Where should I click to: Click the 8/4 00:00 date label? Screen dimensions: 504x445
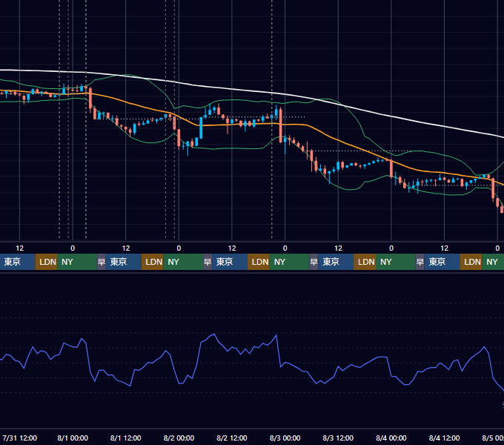pos(391,438)
